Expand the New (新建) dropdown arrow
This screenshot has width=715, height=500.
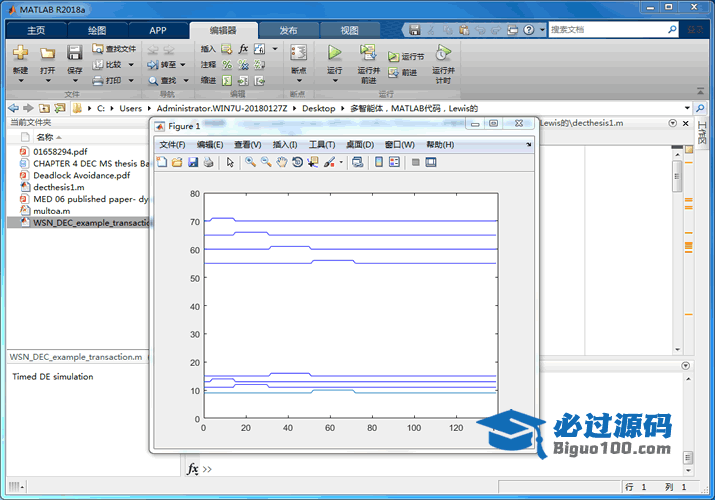pyautogui.click(x=21, y=81)
